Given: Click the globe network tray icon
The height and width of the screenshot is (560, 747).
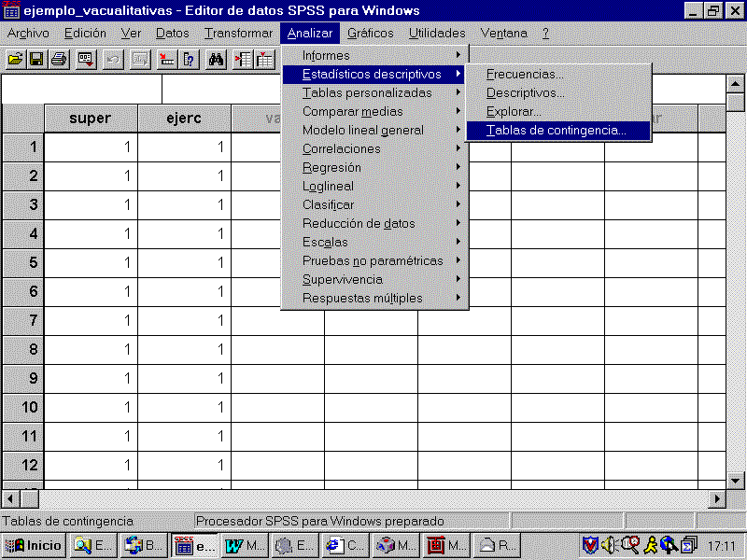Looking at the screenshot, I should coord(669,545).
